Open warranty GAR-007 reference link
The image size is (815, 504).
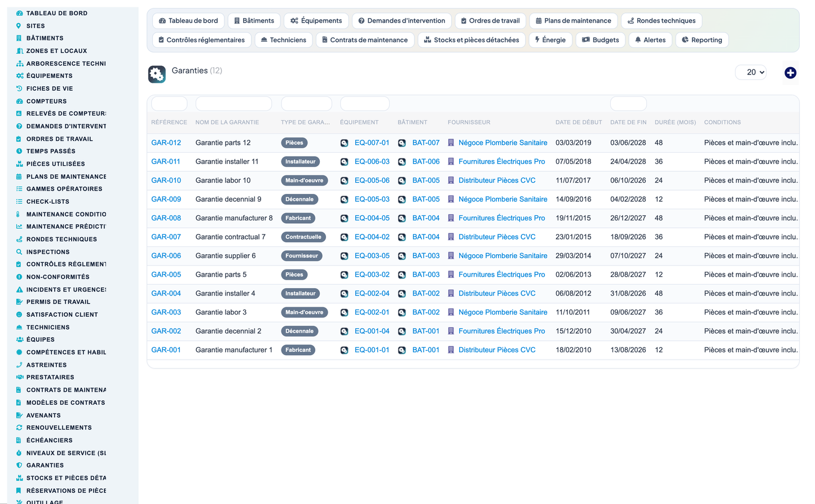click(166, 237)
